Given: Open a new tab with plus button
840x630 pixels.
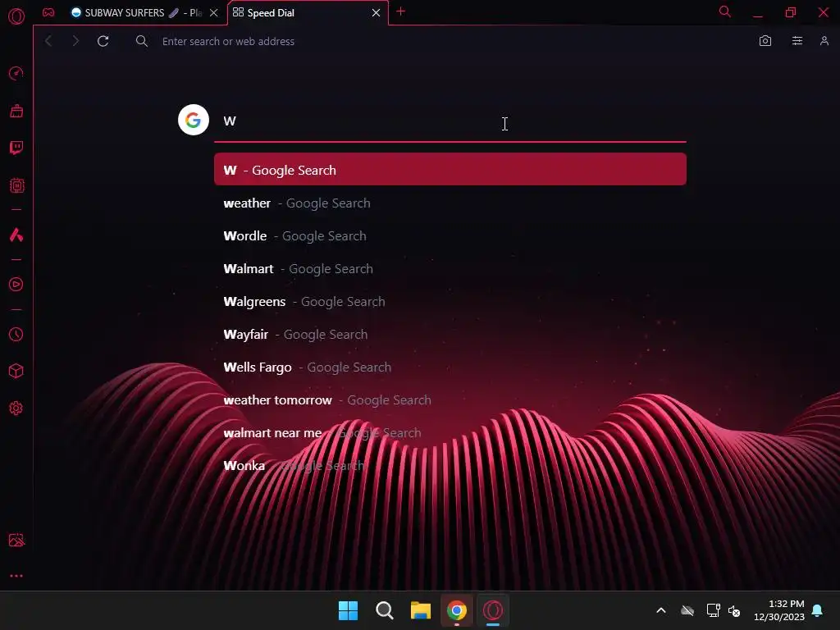Looking at the screenshot, I should [400, 11].
